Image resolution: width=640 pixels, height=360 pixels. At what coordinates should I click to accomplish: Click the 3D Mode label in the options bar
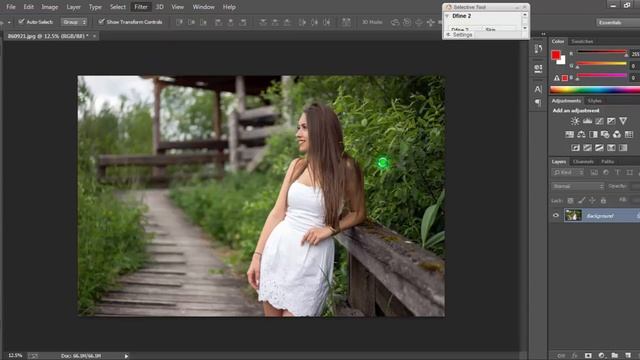pos(372,22)
